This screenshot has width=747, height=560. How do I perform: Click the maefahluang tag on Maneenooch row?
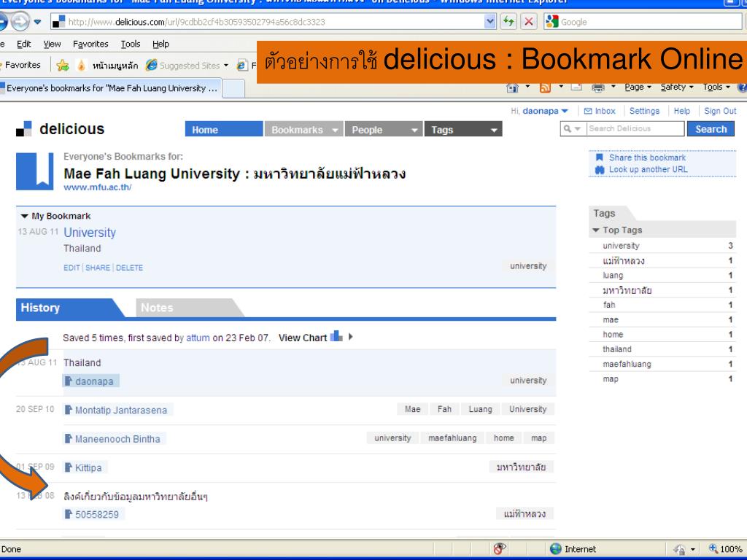tap(452, 438)
